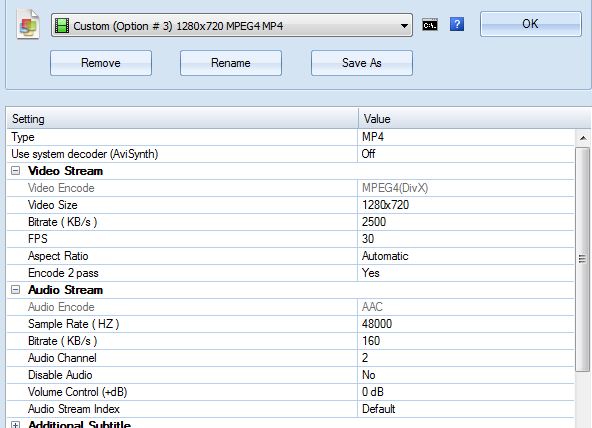Click the Save As button
592x428 pixels.
pyautogui.click(x=362, y=63)
